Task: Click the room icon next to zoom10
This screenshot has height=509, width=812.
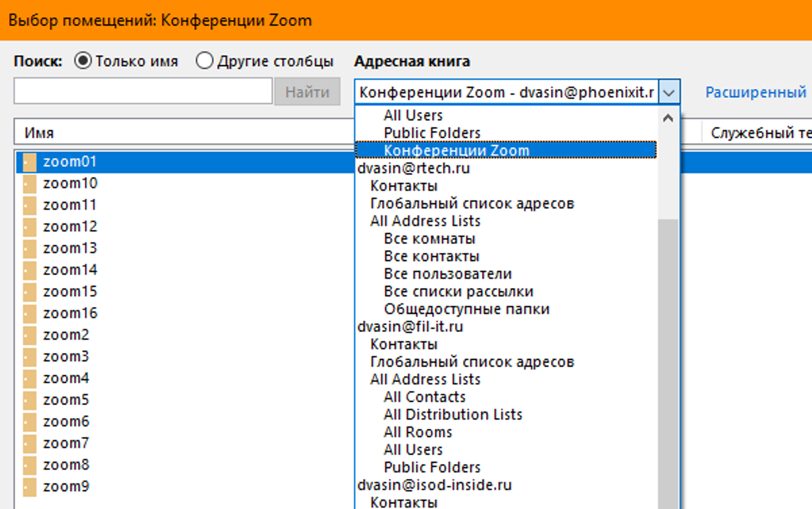Action: pos(30,184)
